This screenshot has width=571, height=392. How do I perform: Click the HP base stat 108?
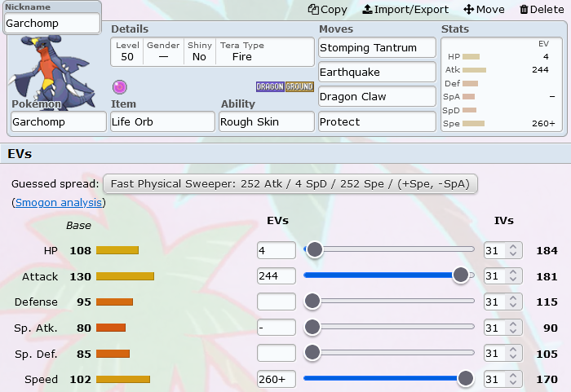click(x=81, y=251)
